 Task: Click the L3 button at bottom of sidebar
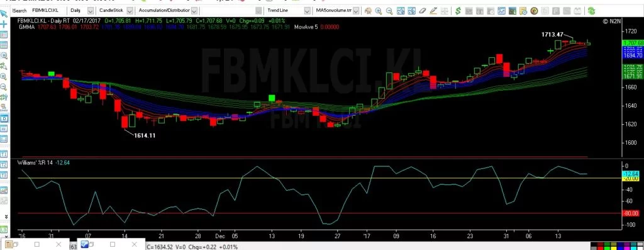tap(4, 229)
